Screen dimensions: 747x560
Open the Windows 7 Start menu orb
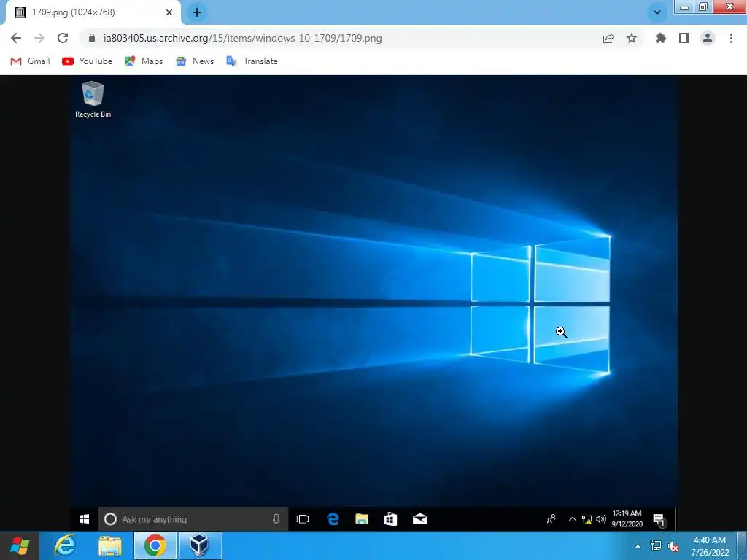20,545
